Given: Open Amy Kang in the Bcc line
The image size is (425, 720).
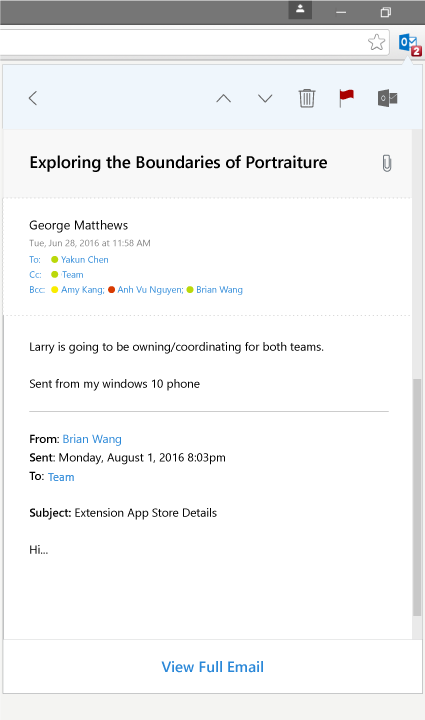Looking at the screenshot, I should tap(83, 290).
